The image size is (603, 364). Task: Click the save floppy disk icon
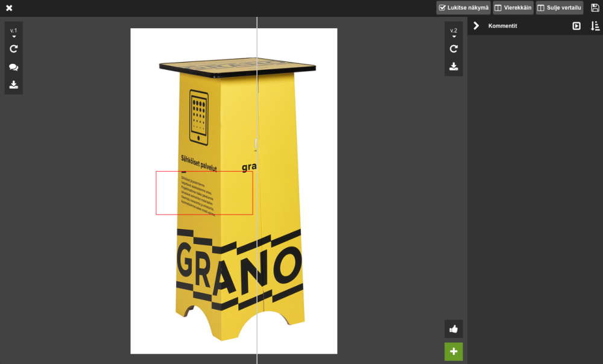(595, 8)
